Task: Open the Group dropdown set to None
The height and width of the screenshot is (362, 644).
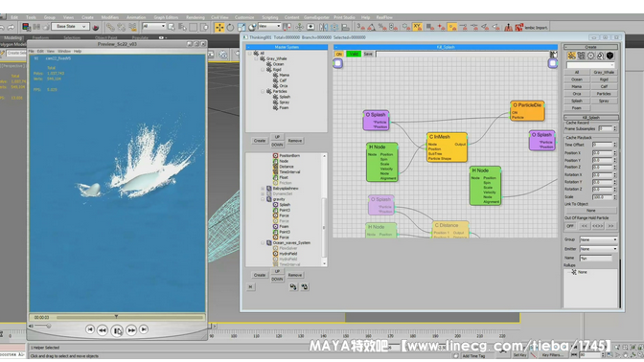Action: point(598,239)
